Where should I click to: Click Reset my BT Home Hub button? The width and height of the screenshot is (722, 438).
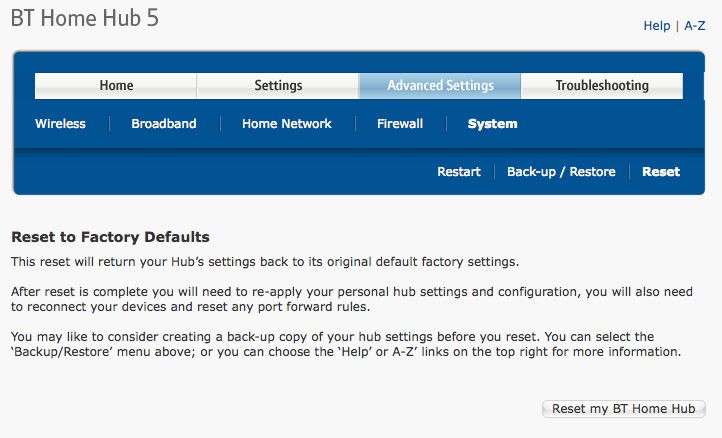tap(623, 409)
